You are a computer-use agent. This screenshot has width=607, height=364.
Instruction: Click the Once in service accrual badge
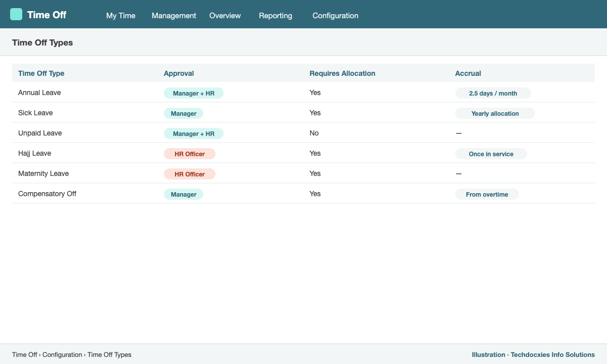click(491, 154)
